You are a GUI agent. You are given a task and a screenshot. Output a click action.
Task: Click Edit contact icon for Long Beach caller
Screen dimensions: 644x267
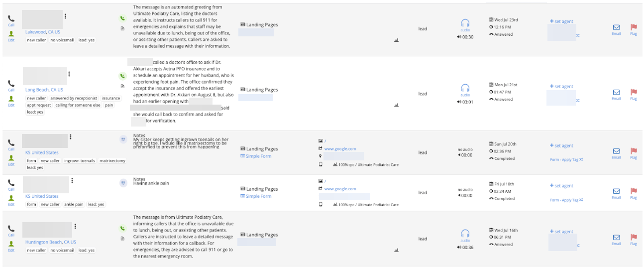(11, 99)
